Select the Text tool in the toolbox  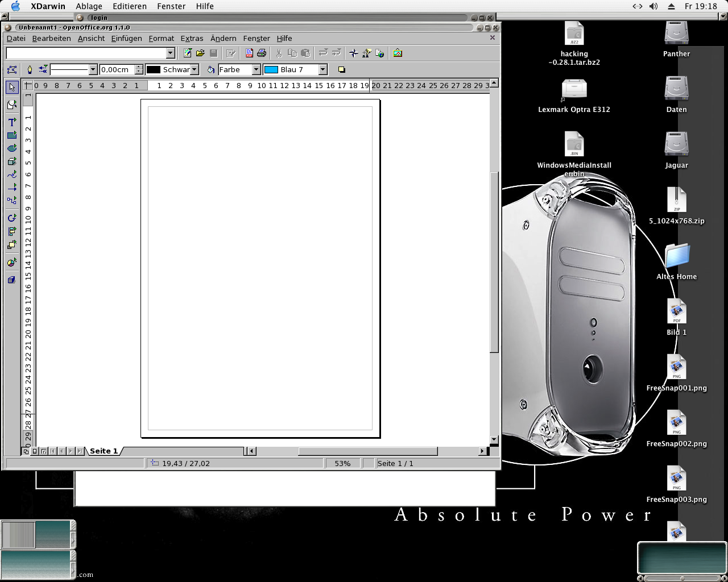(12, 122)
